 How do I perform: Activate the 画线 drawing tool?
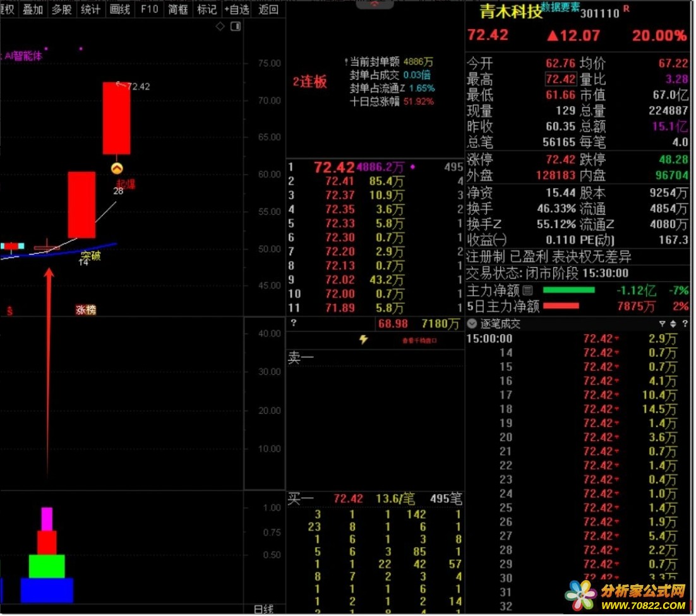click(119, 9)
